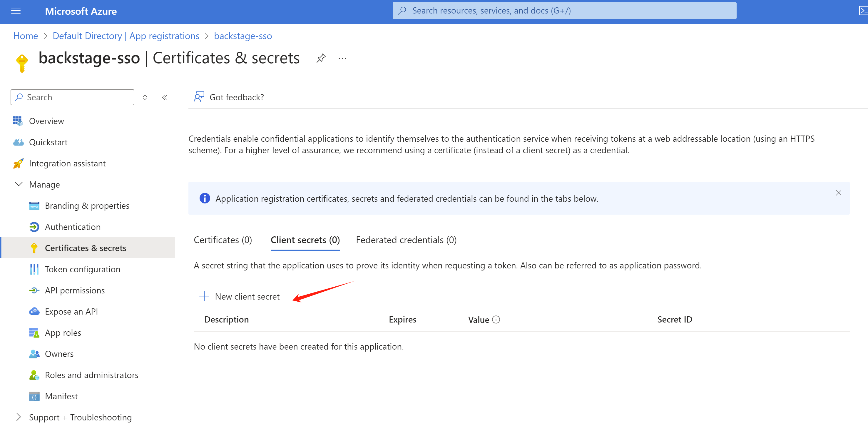This screenshot has width=868, height=431.
Task: Switch to the Certificates (0) tab
Action: 223,240
